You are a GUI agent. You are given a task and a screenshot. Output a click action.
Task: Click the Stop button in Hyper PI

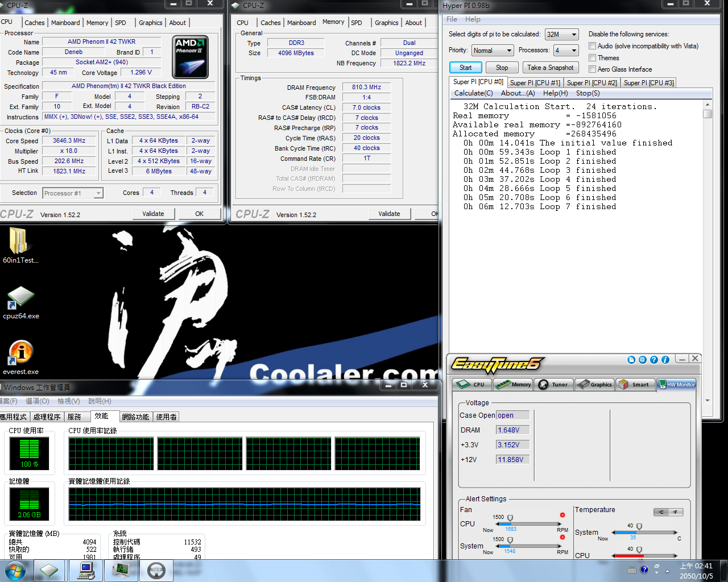[502, 68]
